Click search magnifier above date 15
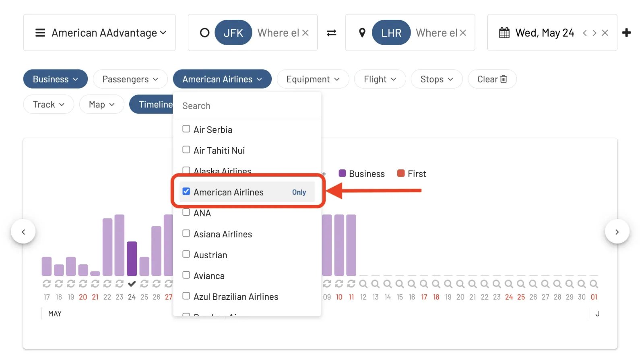The height and width of the screenshot is (360, 644). click(x=400, y=284)
